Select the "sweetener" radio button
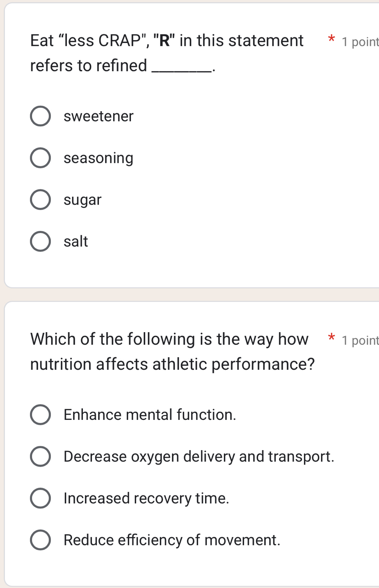Viewport: 379px width, 588px height. click(x=40, y=116)
